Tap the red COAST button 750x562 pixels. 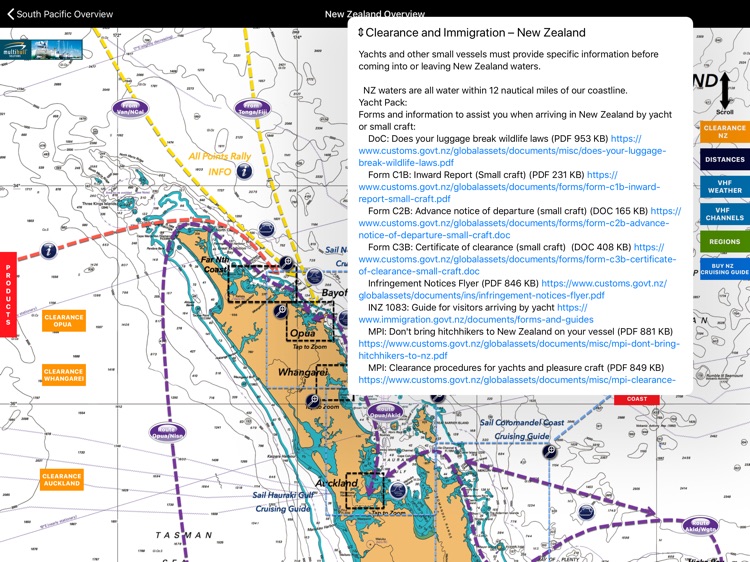point(637,399)
